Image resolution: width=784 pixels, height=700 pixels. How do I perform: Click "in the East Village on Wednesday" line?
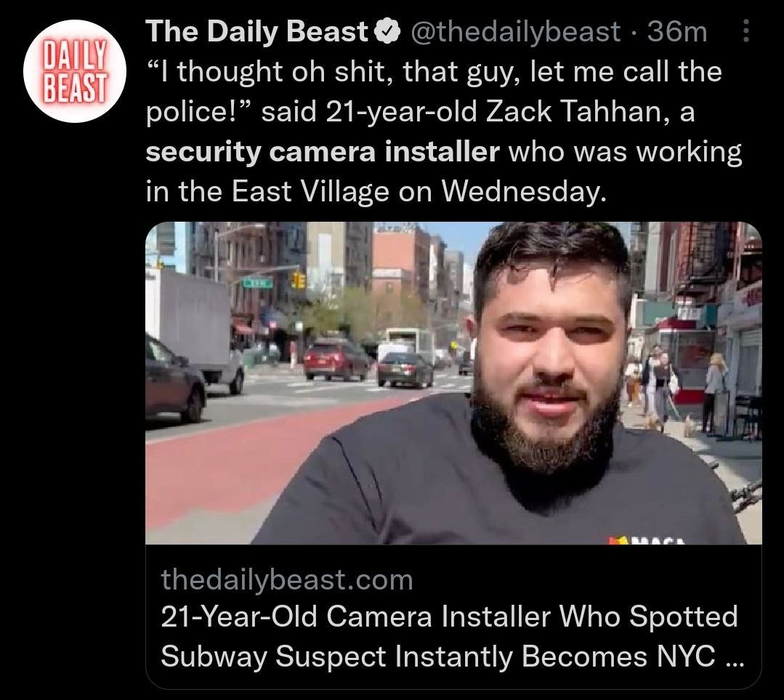coord(376,192)
